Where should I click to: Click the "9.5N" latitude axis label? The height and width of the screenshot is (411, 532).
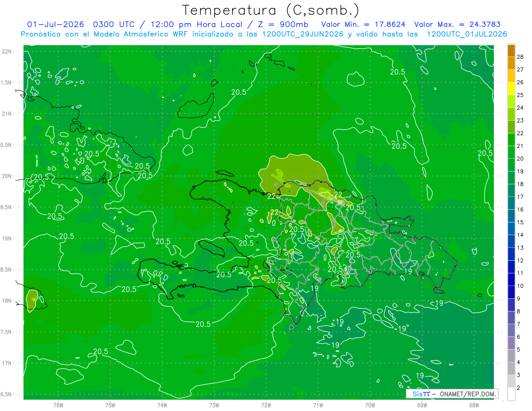(7, 207)
